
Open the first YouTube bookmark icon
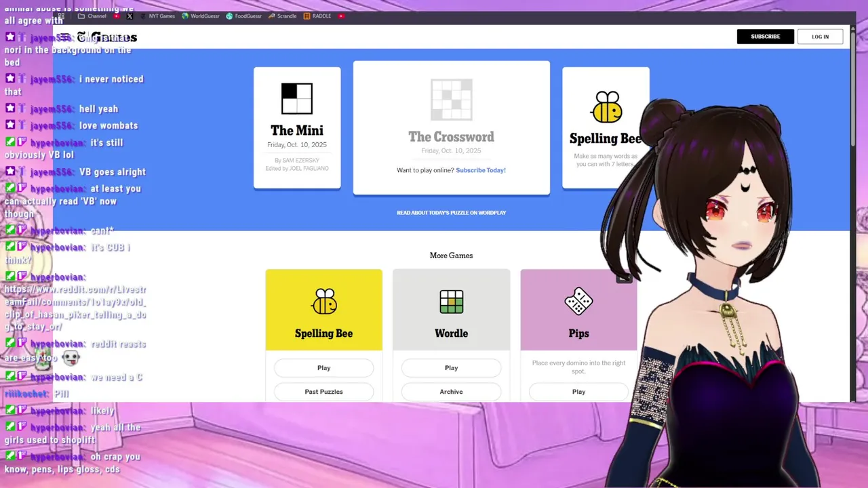coord(117,16)
